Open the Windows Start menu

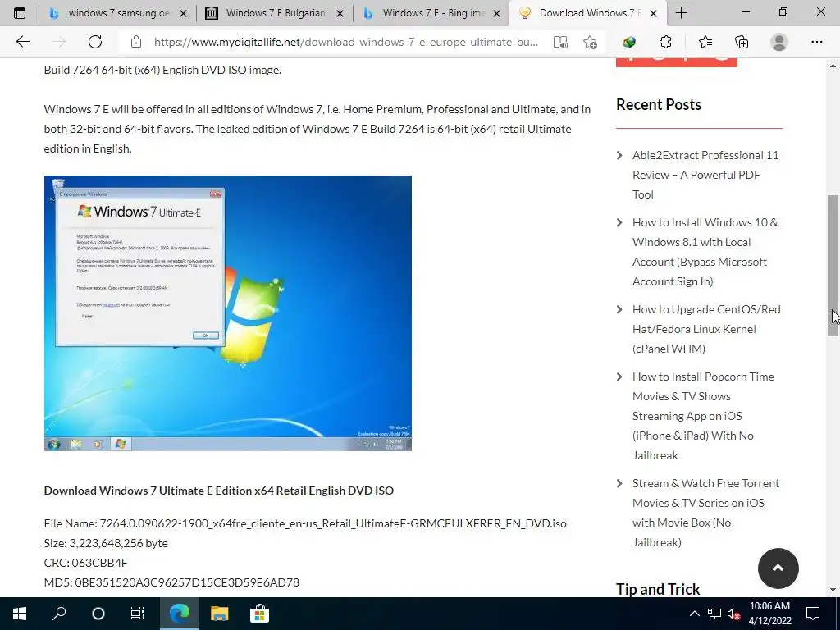(x=20, y=614)
